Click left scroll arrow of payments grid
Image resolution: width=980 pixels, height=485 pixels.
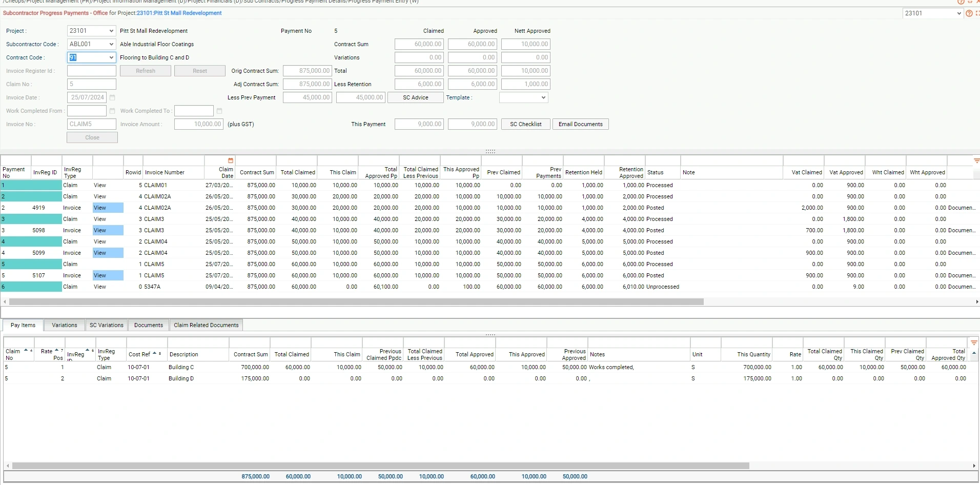(5, 302)
